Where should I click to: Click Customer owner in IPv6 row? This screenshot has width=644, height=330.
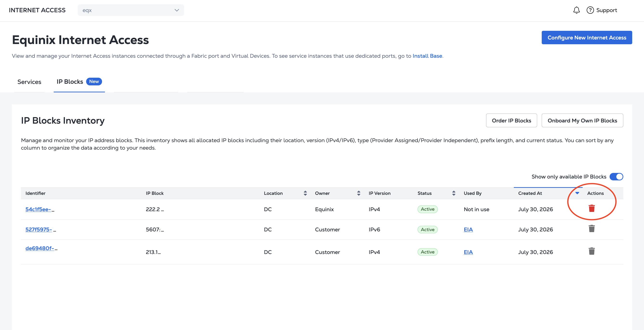click(x=327, y=229)
